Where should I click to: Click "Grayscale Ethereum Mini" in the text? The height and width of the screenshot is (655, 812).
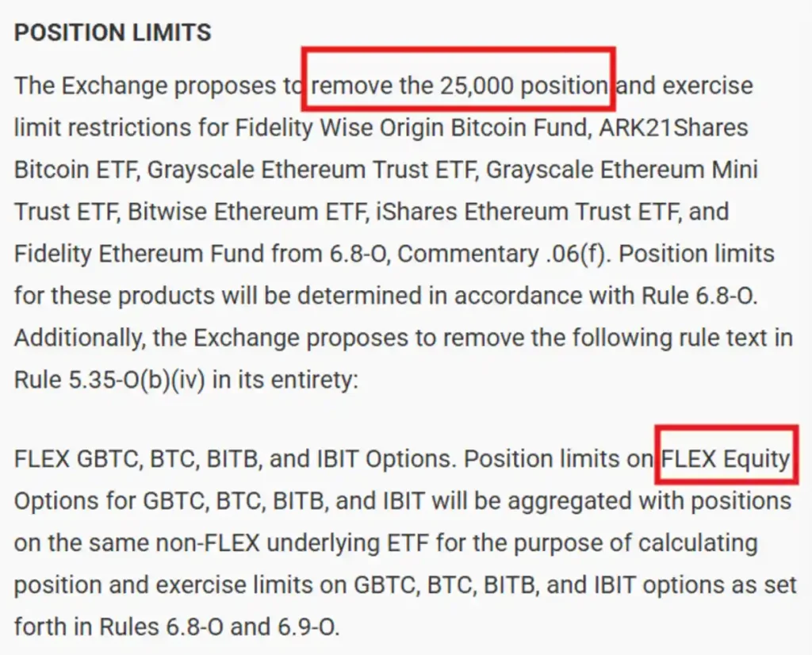tap(622, 170)
